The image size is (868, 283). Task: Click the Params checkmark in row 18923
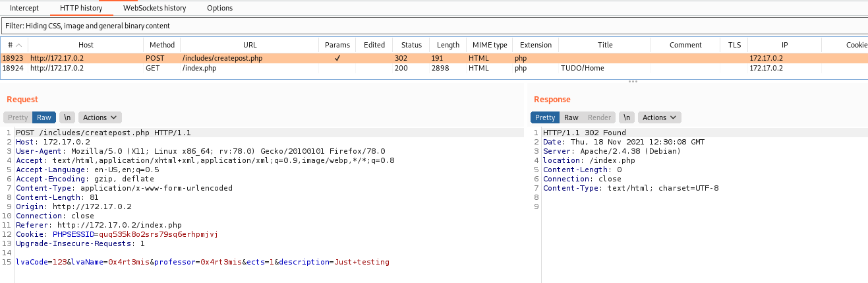337,58
